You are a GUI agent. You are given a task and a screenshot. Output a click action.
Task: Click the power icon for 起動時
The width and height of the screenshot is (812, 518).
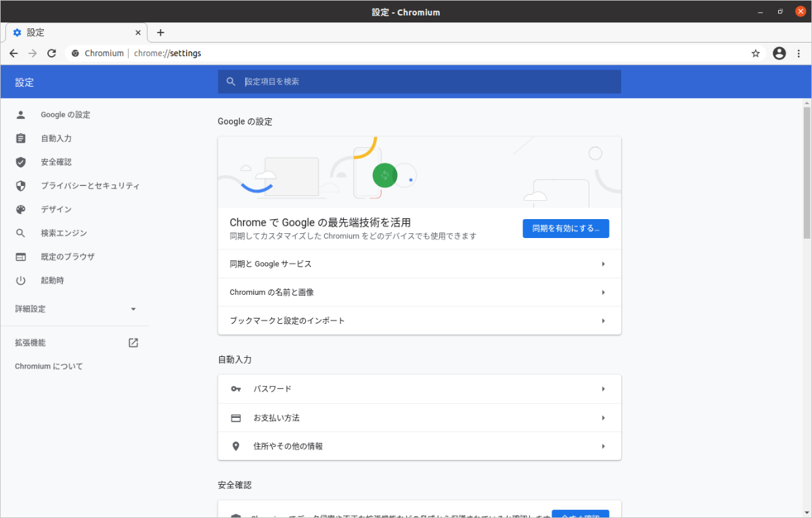point(20,281)
